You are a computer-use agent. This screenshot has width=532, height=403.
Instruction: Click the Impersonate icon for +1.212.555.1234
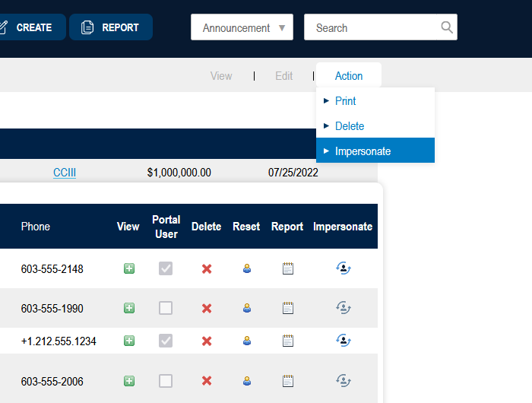(344, 341)
